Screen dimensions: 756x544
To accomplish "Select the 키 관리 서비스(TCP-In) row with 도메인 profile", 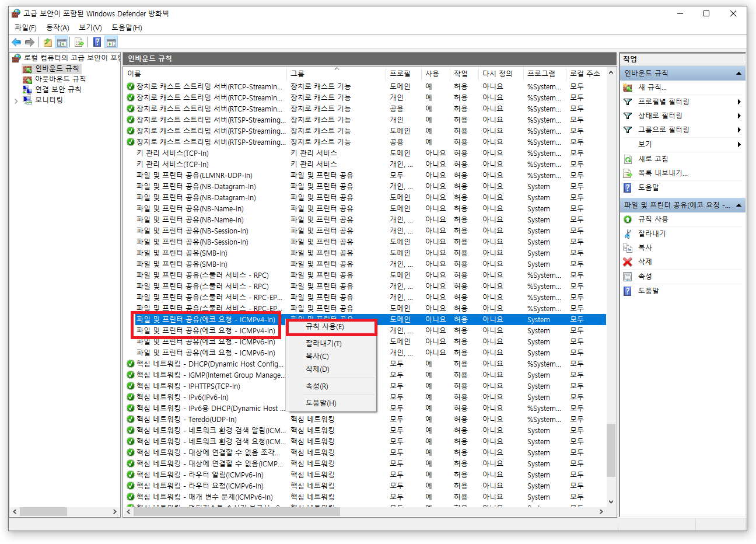I will (x=365, y=153).
